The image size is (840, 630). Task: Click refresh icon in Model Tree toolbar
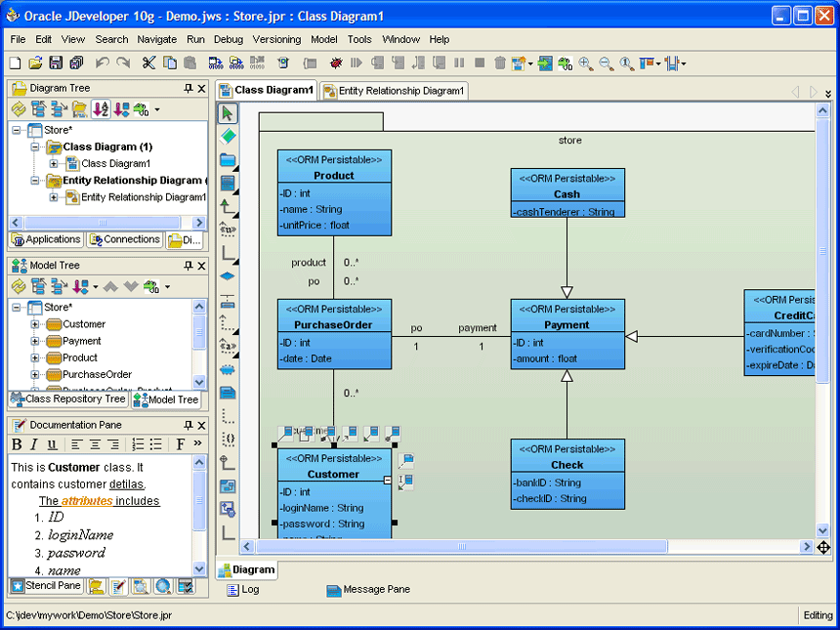(x=19, y=286)
